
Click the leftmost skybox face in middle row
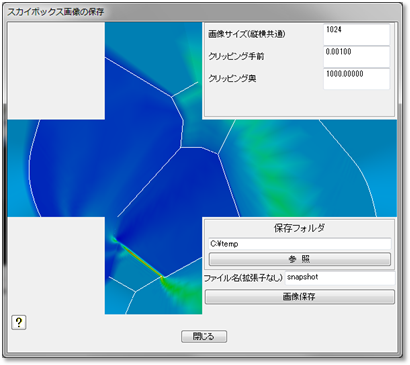tap(56, 168)
